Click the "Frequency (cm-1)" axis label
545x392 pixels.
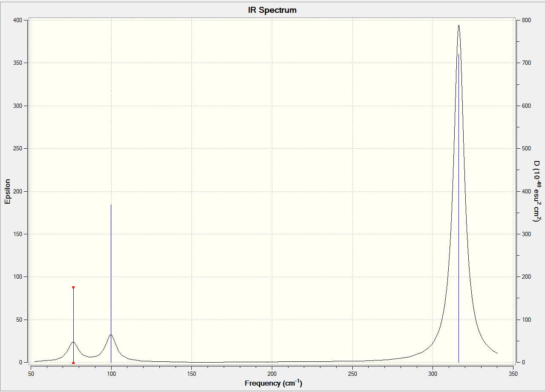point(273,383)
